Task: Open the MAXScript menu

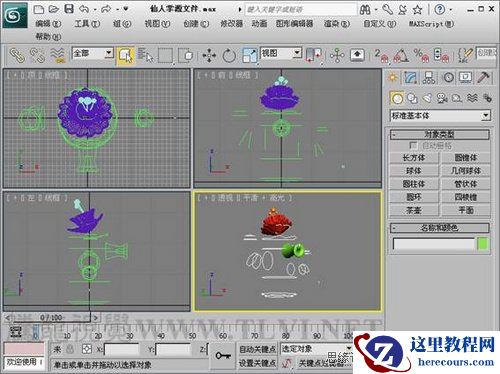Action: pyautogui.click(x=431, y=24)
